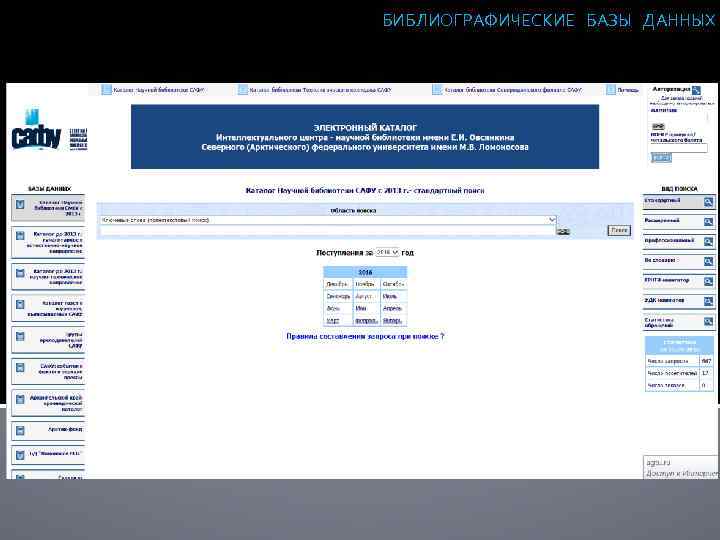Click the ЭЛЕКТРОННЫЙ КАТАЛОГ blue banner
This screenshot has width=720, height=540.
(365, 137)
